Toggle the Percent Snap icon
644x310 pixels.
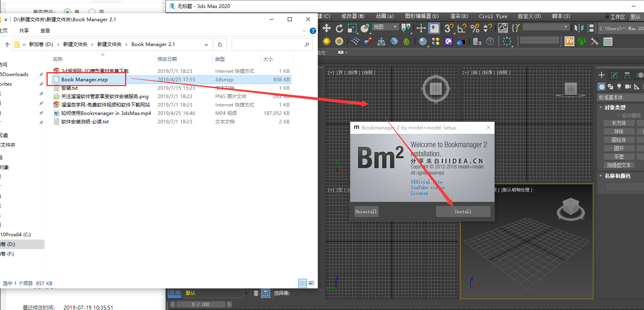pyautogui.click(x=475, y=28)
